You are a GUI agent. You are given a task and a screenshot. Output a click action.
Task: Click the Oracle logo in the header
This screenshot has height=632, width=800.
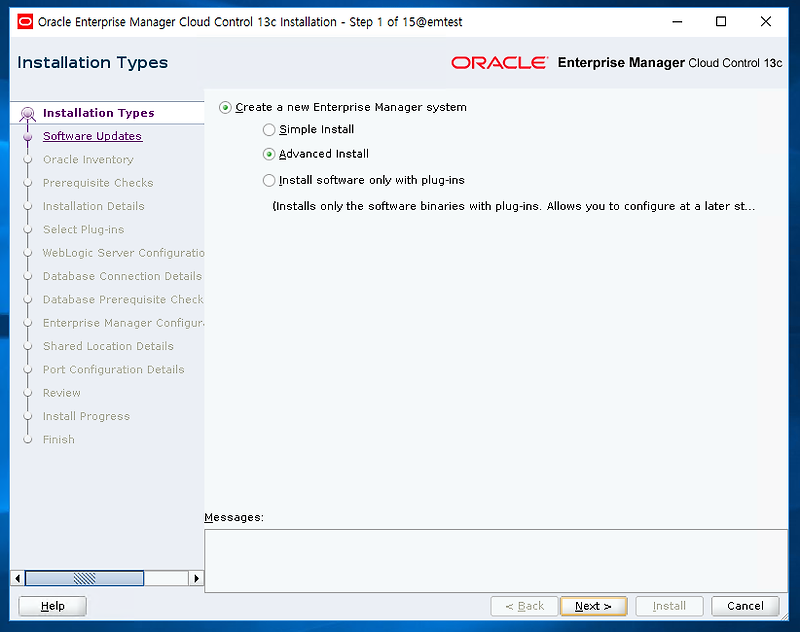[500, 62]
